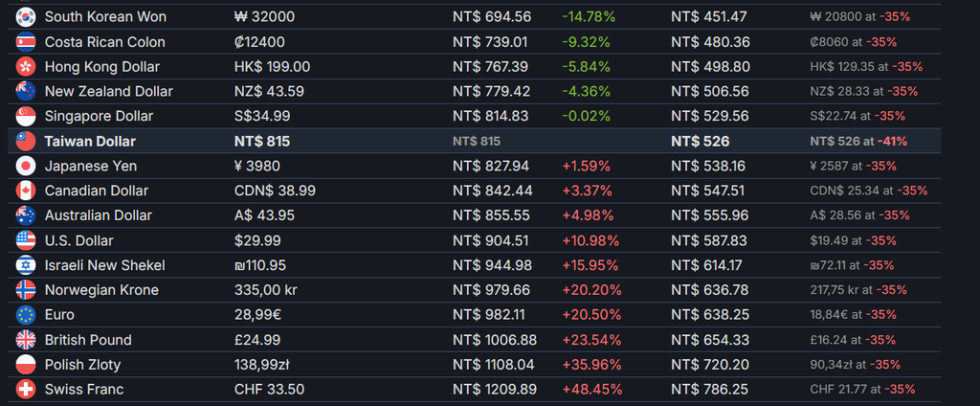
Task: Click the Israeli flag icon
Action: [x=26, y=265]
